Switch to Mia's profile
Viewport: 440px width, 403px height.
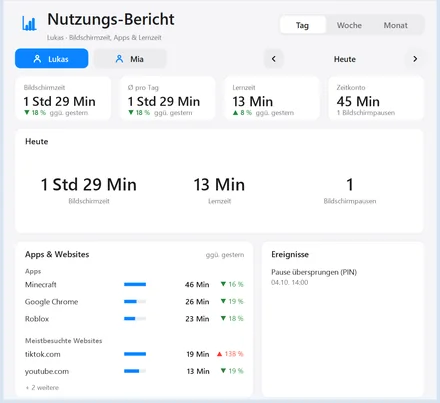130,59
